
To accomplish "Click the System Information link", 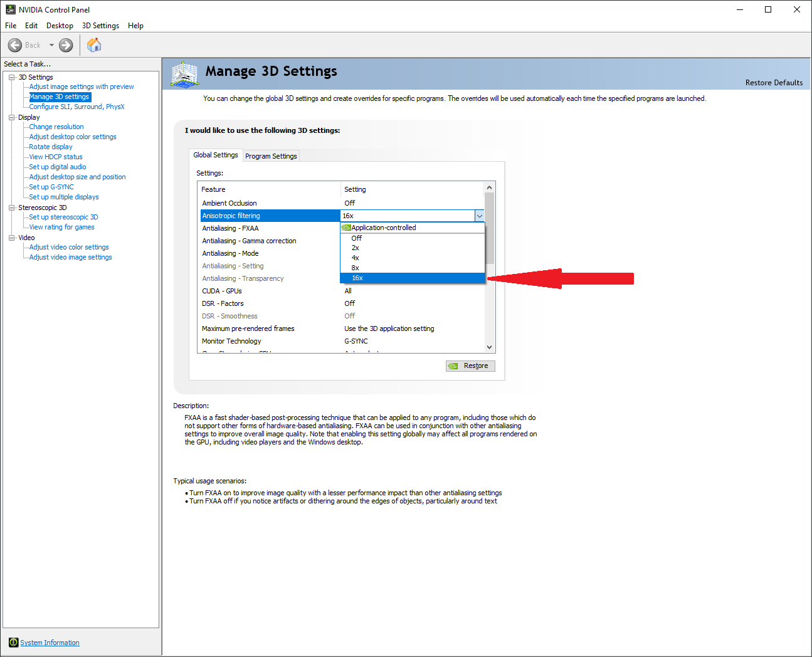I will (x=50, y=643).
